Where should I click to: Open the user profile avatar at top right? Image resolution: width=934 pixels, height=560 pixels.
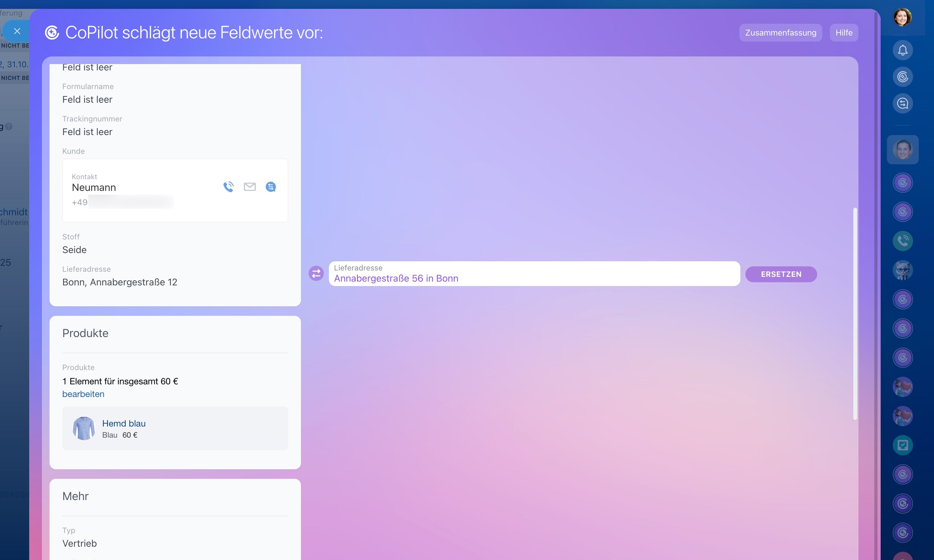point(902,17)
